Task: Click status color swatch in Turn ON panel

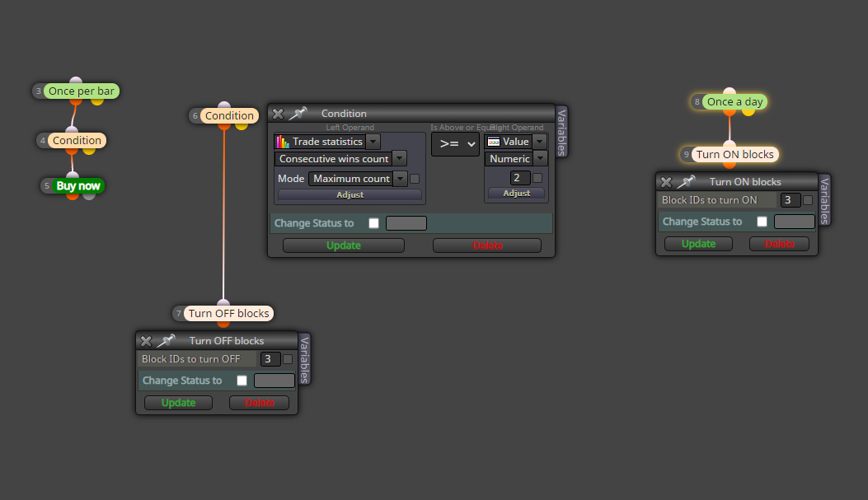Action: (795, 222)
